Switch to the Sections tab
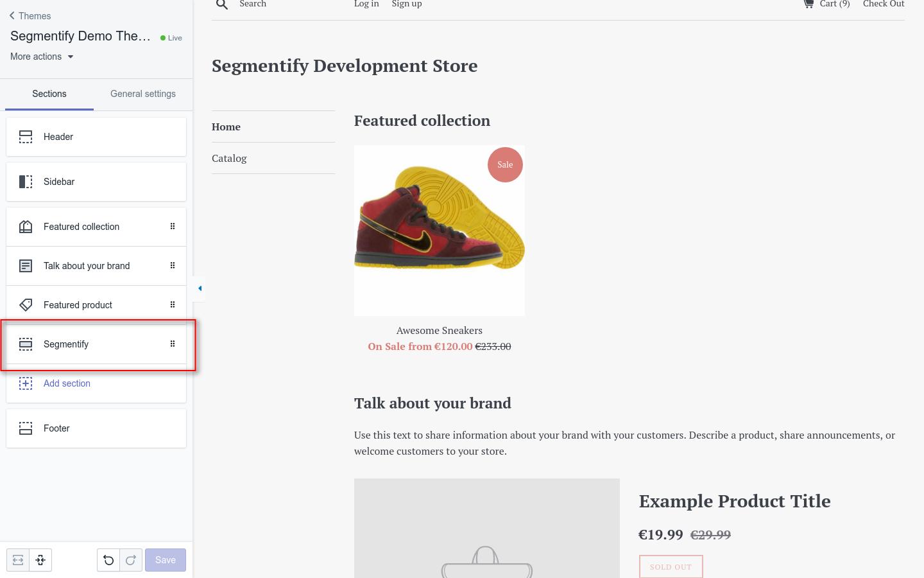 [x=49, y=94]
